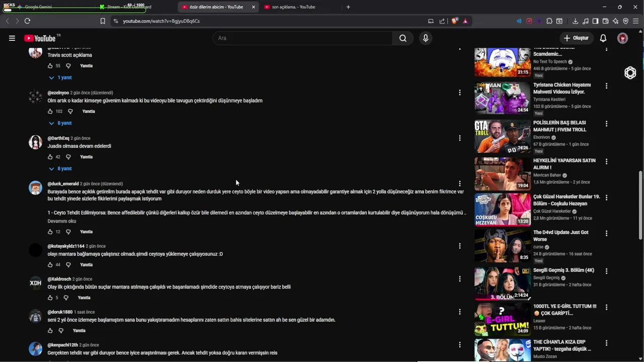The width and height of the screenshot is (644, 362).
Task: Open the Brave Wallet icon
Action: (605, 21)
